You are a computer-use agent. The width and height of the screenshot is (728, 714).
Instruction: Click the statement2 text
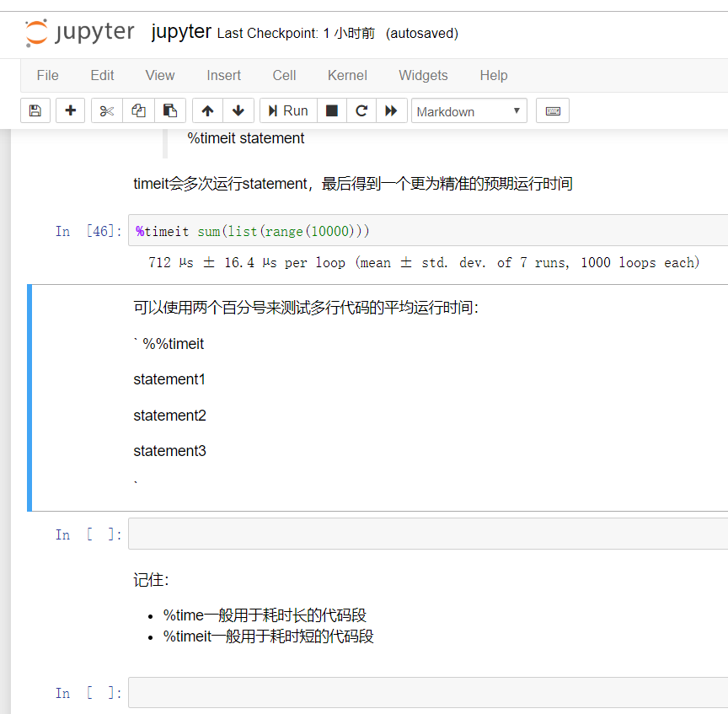[169, 416]
